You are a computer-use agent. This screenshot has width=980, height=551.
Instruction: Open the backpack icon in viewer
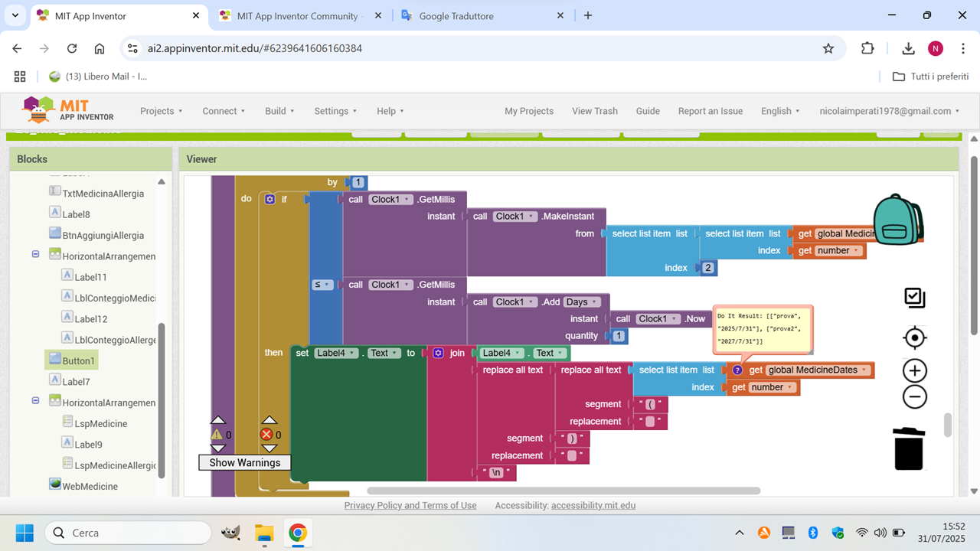897,220
